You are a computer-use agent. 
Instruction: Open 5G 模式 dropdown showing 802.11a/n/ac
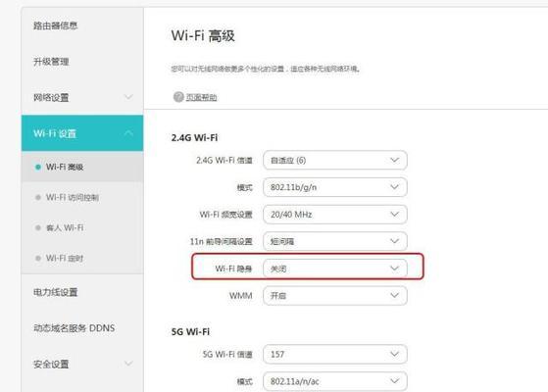(x=335, y=381)
